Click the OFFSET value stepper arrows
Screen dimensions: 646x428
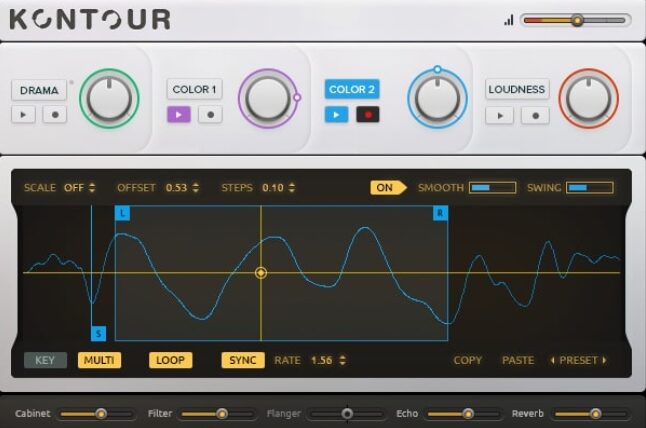[x=196, y=187]
